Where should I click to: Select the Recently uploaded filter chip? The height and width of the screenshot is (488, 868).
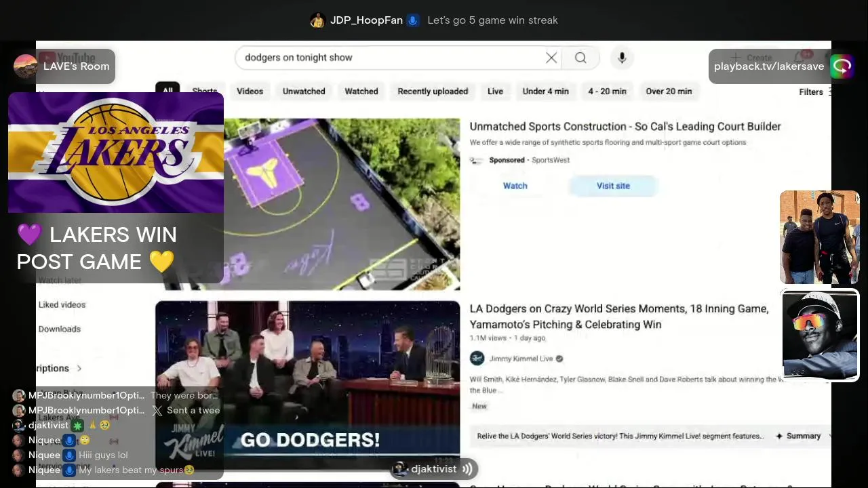point(433,91)
